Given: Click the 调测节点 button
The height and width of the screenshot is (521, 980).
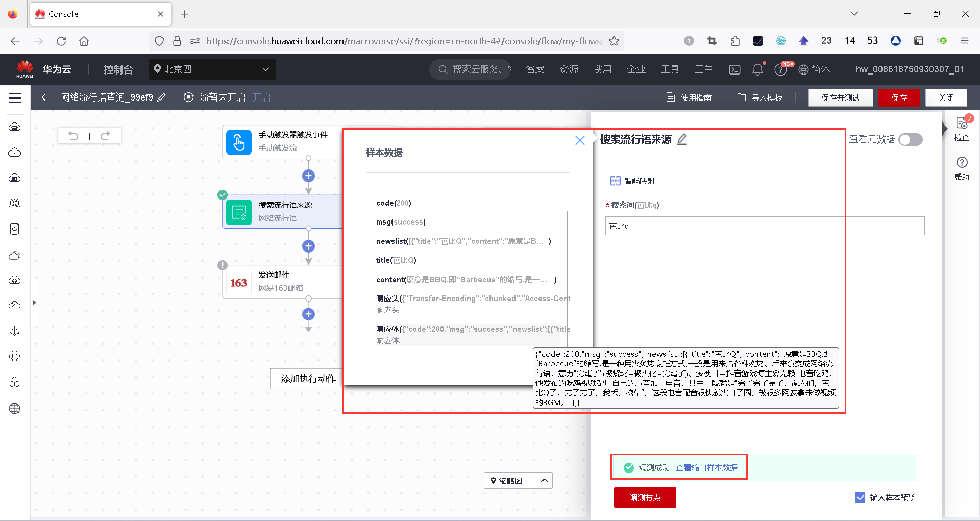Looking at the screenshot, I should (x=645, y=498).
